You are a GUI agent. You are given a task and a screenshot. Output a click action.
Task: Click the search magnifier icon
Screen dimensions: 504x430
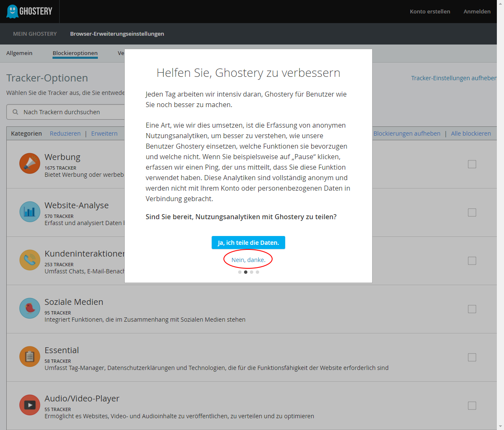pos(16,112)
